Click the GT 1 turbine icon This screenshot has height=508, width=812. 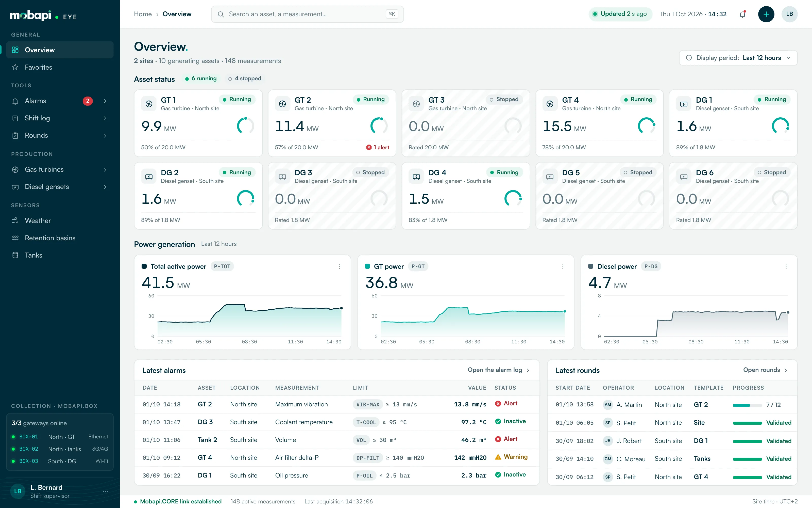pyautogui.click(x=149, y=104)
